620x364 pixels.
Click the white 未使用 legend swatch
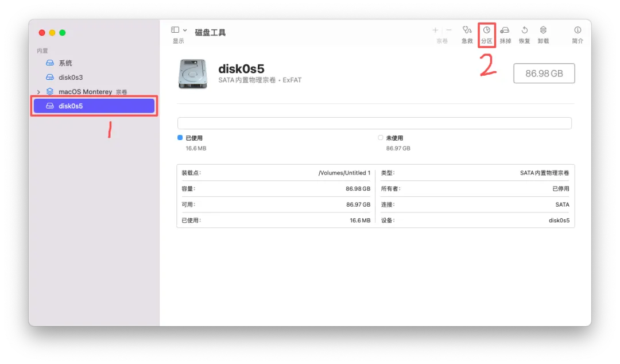click(x=381, y=138)
